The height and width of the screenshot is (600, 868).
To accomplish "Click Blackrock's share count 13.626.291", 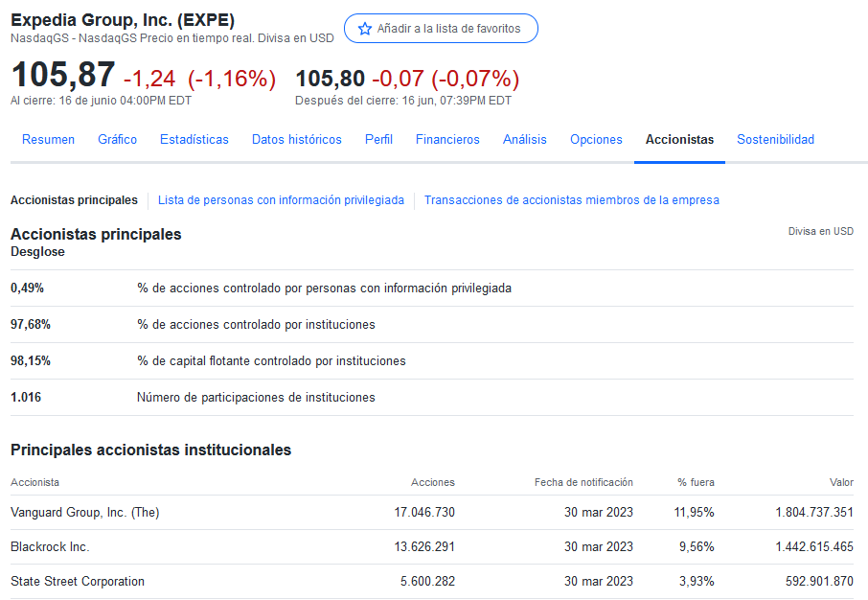I will point(424,547).
